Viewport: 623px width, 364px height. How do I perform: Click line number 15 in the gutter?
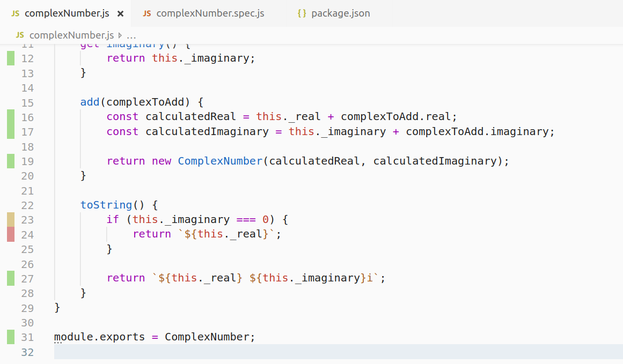pyautogui.click(x=27, y=102)
